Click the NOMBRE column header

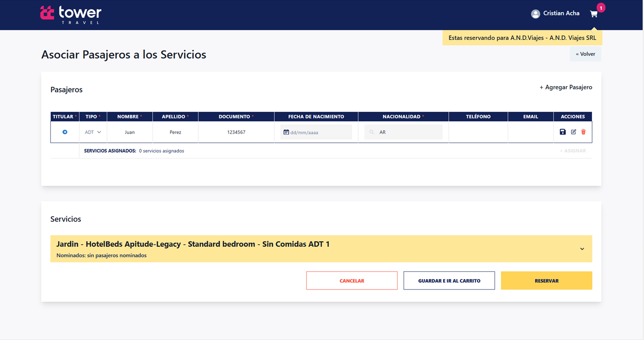pyautogui.click(x=130, y=117)
